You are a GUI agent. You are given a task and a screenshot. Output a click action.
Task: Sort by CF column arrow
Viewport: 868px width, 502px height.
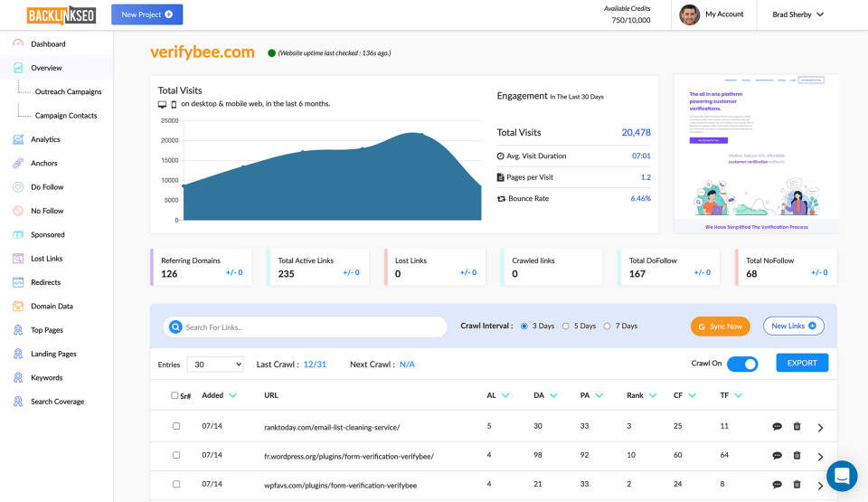point(692,395)
